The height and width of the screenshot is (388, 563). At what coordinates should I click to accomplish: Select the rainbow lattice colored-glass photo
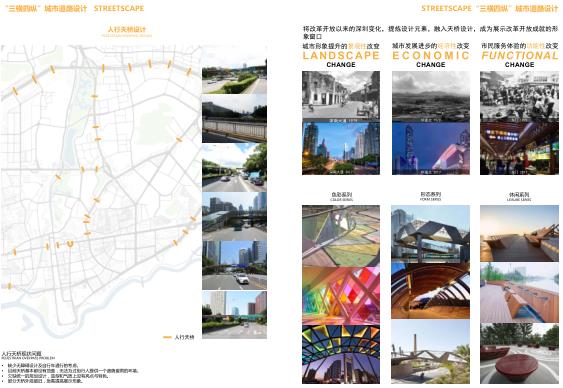pos(341,296)
